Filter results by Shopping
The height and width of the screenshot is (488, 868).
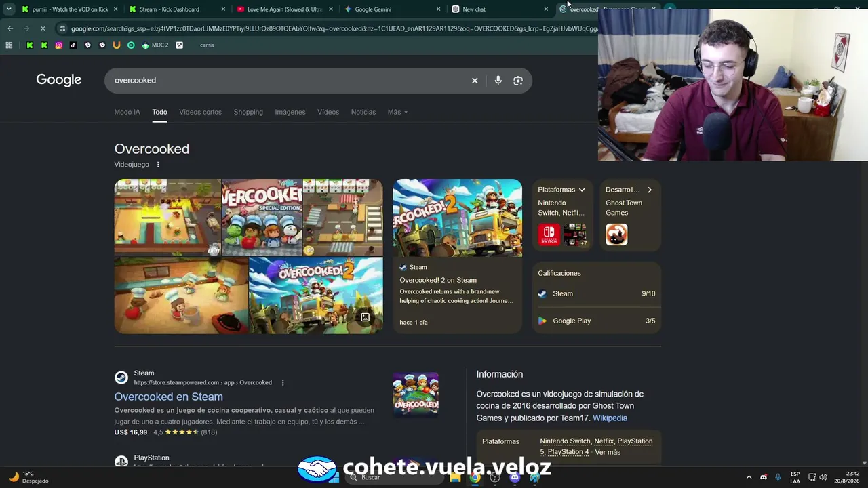[x=248, y=112]
